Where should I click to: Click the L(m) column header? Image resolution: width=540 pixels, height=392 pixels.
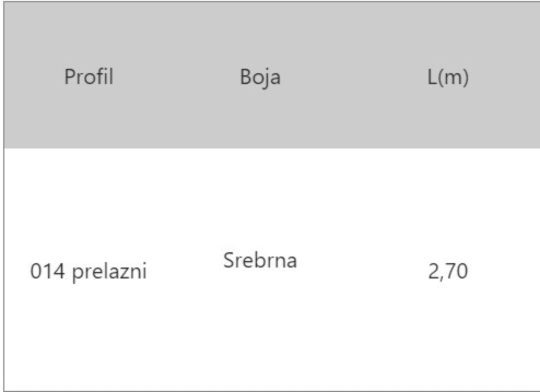coord(448,77)
